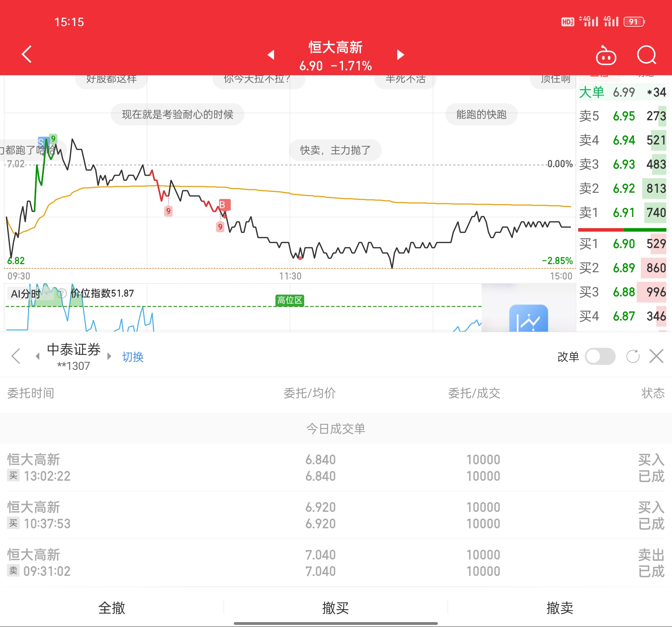672x627 pixels.
Task: Tap the green 高位区 label
Action: click(289, 300)
